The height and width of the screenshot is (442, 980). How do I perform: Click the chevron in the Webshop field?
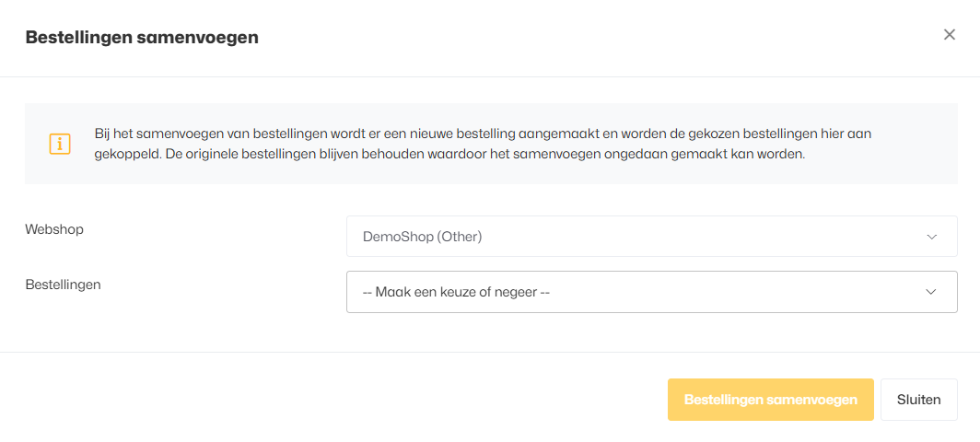(931, 237)
